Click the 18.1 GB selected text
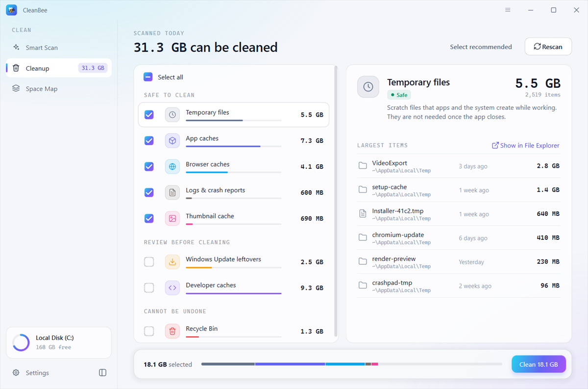The width and height of the screenshot is (588, 389). pyautogui.click(x=168, y=364)
